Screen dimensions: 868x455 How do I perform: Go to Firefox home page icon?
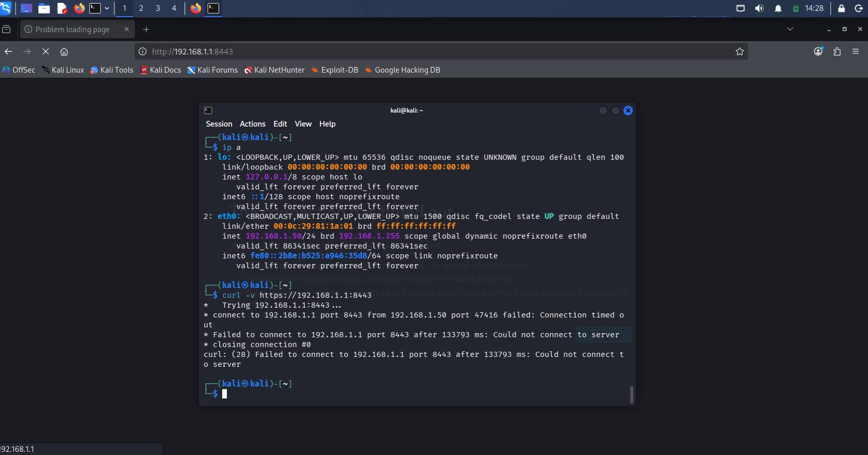coord(64,51)
